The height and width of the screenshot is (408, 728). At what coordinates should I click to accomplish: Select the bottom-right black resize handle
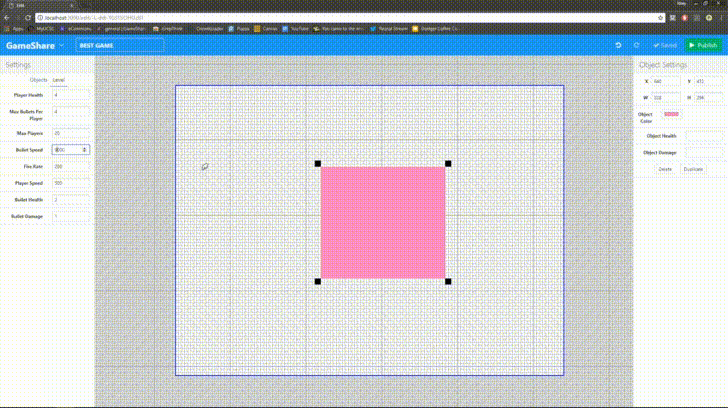click(x=448, y=281)
